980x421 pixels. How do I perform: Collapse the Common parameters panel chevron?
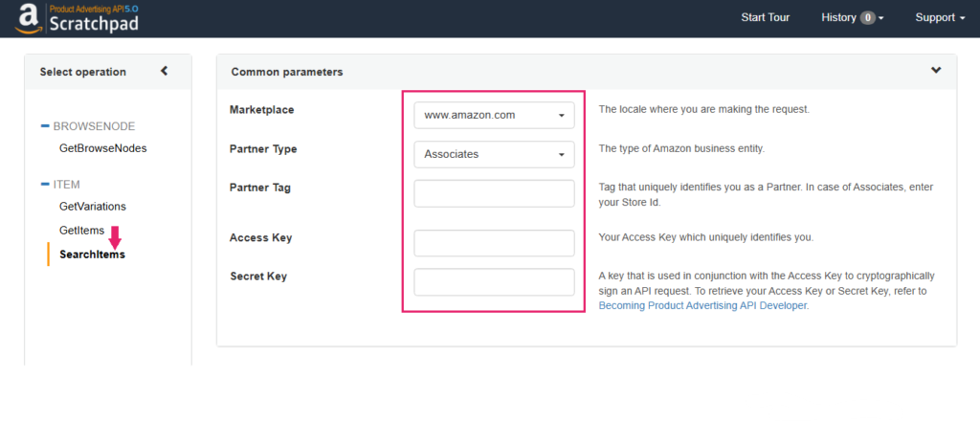pyautogui.click(x=936, y=71)
